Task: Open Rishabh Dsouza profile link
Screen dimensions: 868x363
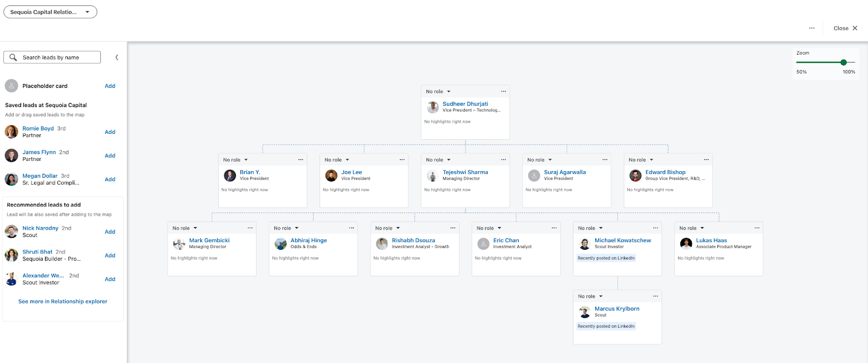Action: coord(413,241)
